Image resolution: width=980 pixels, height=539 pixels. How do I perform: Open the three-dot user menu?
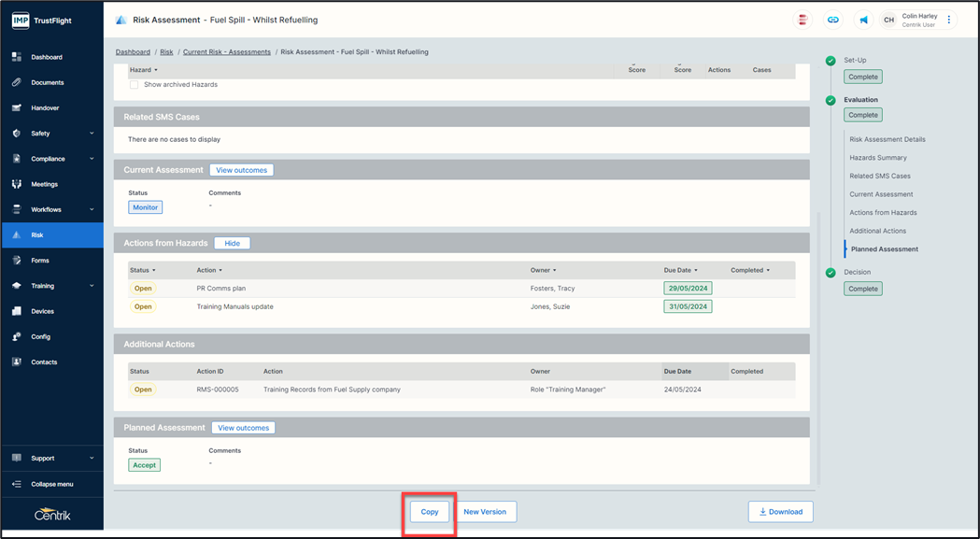pyautogui.click(x=949, y=20)
